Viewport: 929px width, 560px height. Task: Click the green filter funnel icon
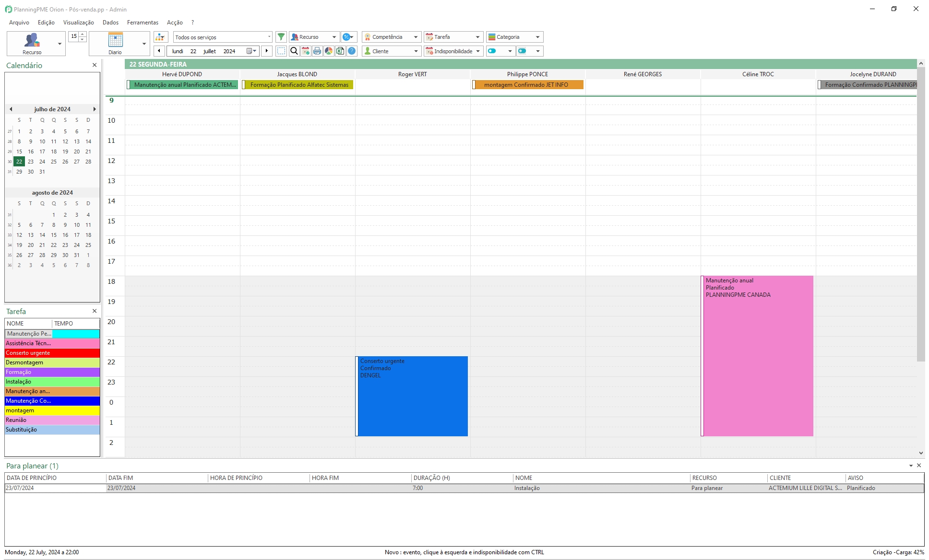(281, 37)
